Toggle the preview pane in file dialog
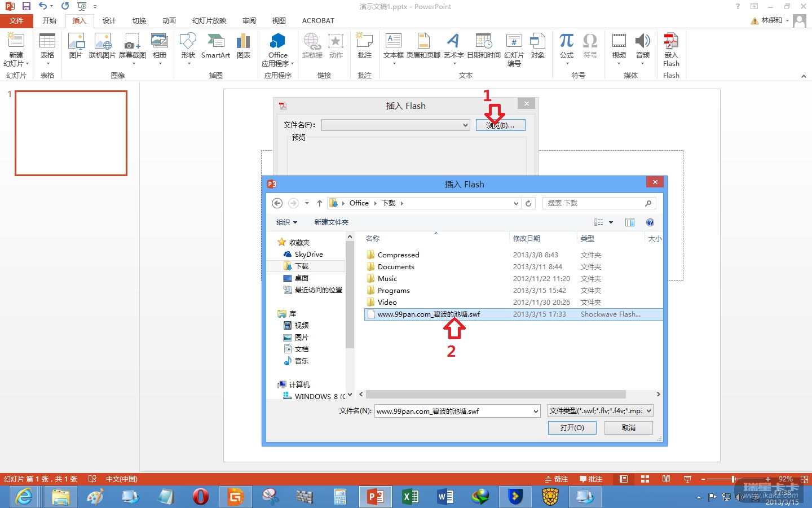The image size is (812, 508). pyautogui.click(x=630, y=222)
